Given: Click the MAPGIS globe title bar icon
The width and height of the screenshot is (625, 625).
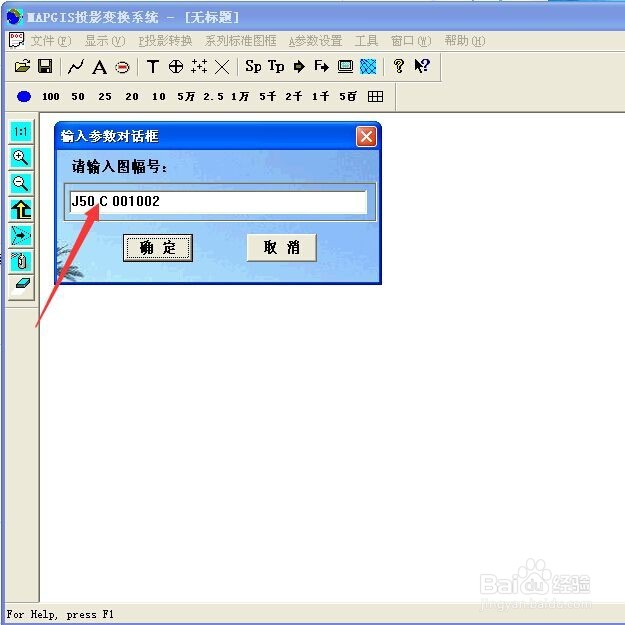Looking at the screenshot, I should [14, 16].
